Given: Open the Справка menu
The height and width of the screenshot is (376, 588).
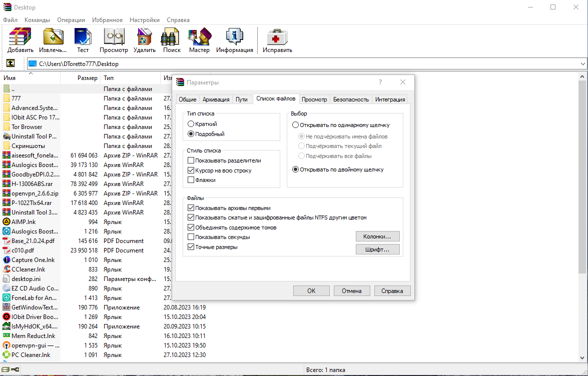Looking at the screenshot, I should coord(178,20).
